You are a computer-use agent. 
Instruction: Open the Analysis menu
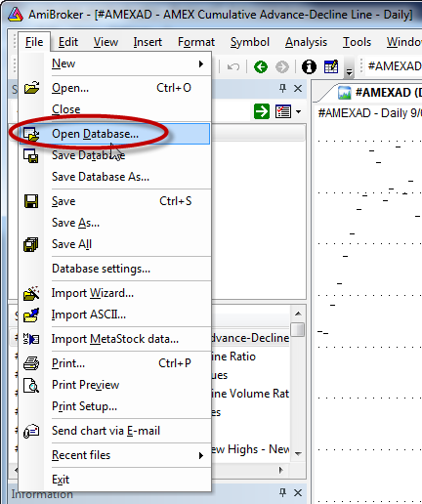(306, 42)
